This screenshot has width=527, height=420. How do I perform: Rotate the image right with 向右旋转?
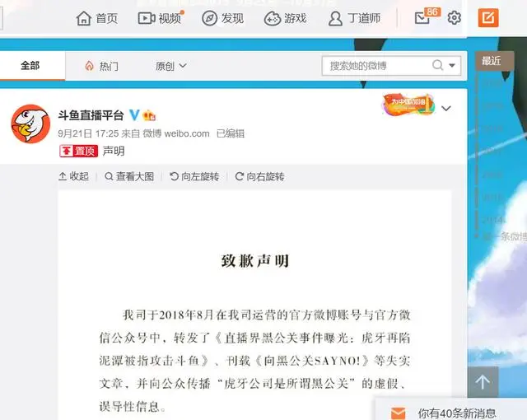[259, 176]
